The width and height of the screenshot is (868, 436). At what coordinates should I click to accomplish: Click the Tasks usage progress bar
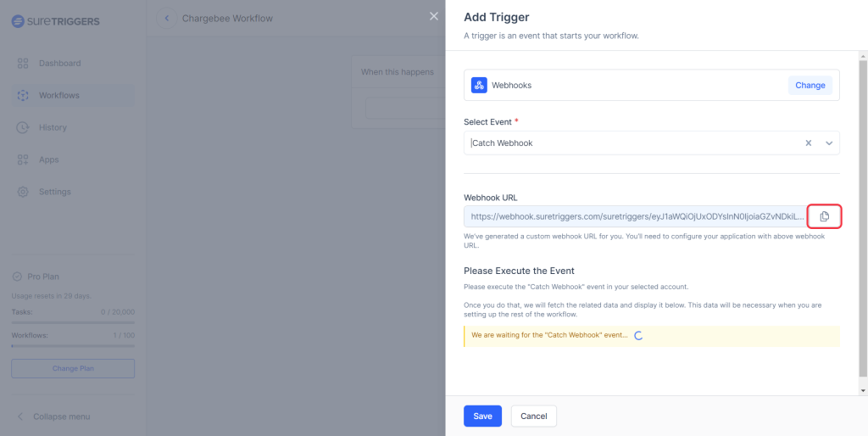73,322
